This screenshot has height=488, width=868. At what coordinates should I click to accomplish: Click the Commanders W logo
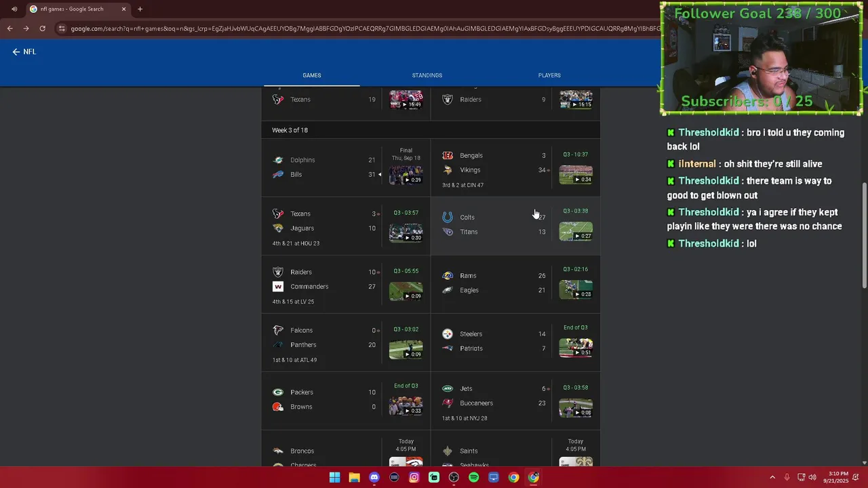click(278, 287)
